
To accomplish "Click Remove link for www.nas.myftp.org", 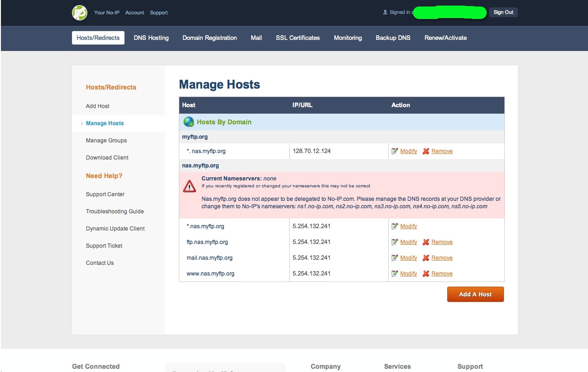I will coord(442,274).
